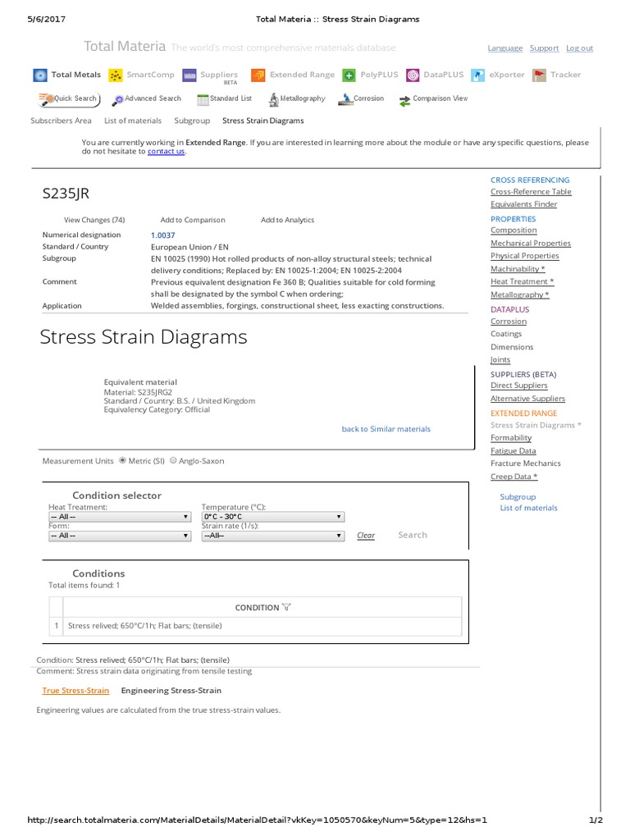Expand the Heat Treatment dropdown

pyautogui.click(x=120, y=517)
